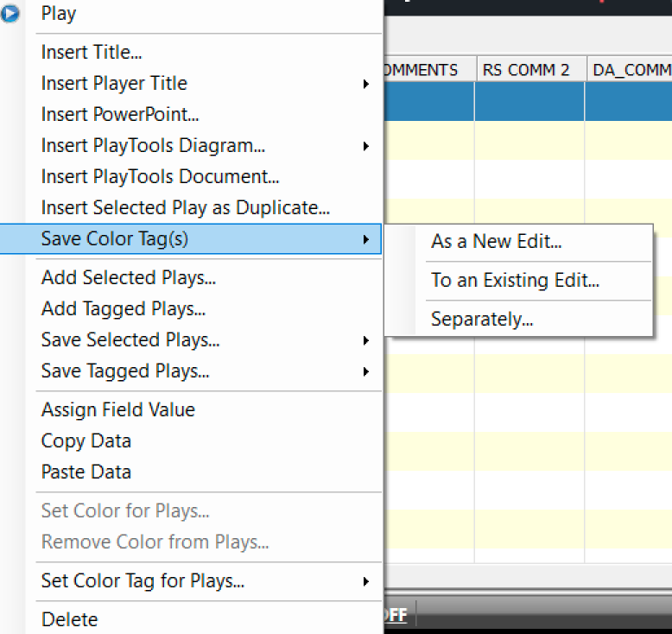Image resolution: width=672 pixels, height=634 pixels.
Task: Open Set Color Tag for Plays... entry
Action: pos(143,580)
